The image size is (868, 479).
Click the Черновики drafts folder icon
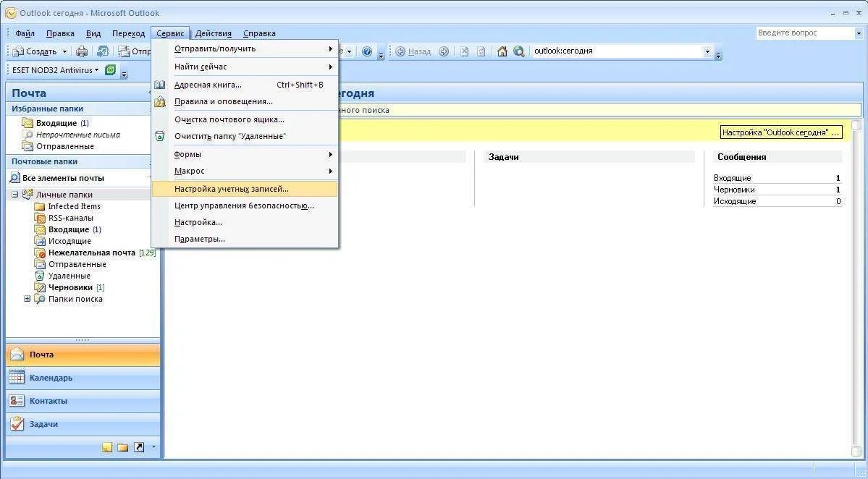pos(40,287)
